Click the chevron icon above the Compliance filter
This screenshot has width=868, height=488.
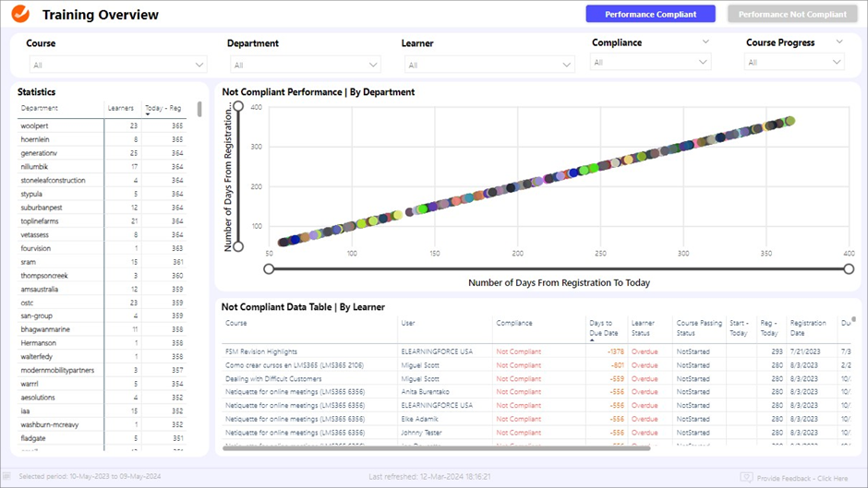[705, 42]
